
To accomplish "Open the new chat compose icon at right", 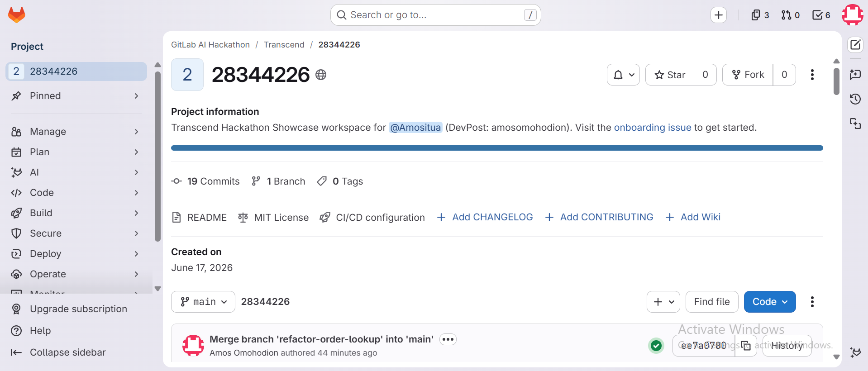I will (855, 45).
